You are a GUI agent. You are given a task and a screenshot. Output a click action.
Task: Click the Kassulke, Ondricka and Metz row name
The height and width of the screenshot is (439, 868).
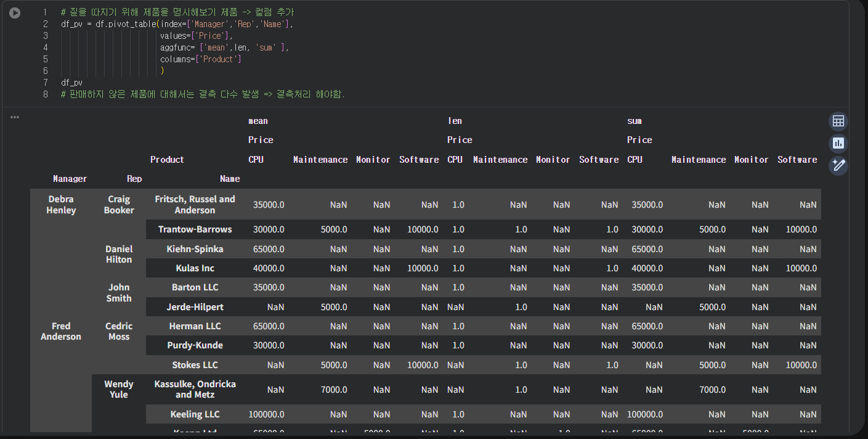[x=195, y=389]
